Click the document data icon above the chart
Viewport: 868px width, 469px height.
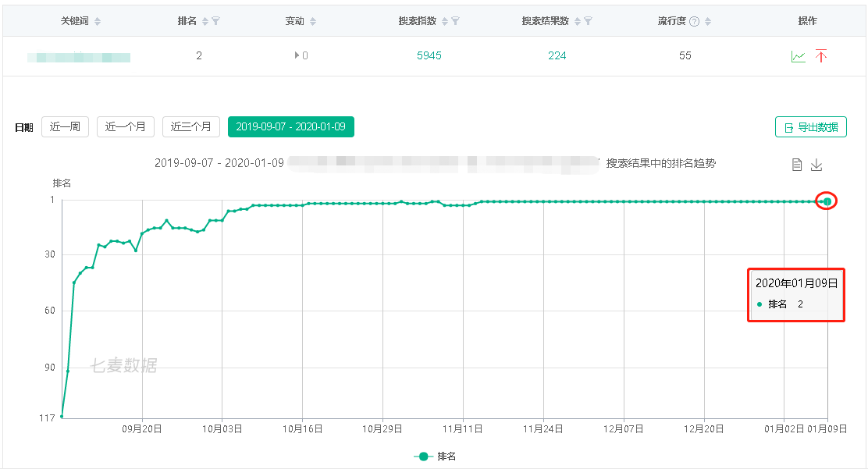pos(797,165)
